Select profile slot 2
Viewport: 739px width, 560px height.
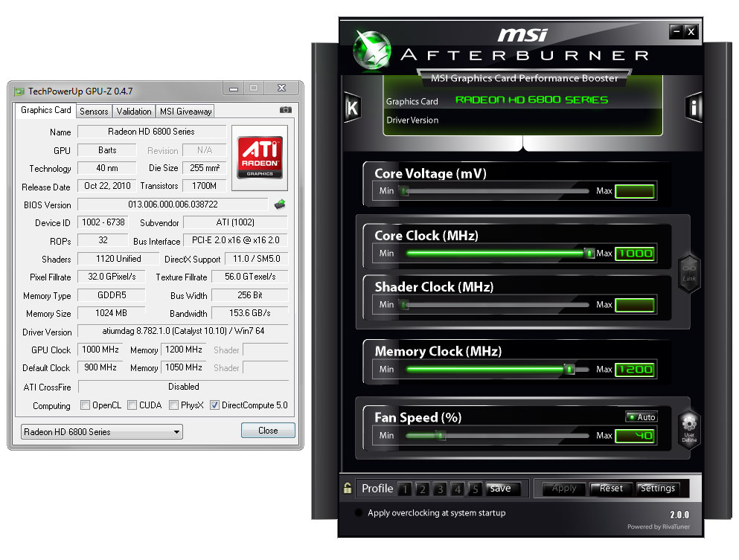(422, 489)
